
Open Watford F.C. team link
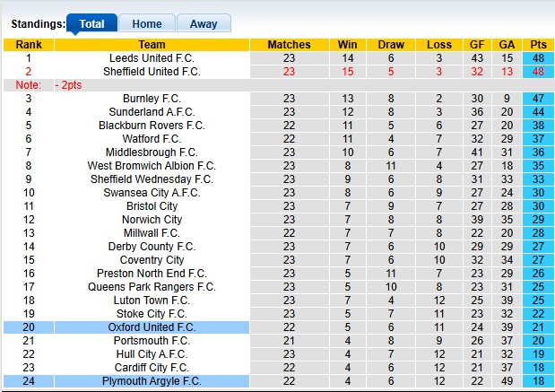[x=152, y=139]
